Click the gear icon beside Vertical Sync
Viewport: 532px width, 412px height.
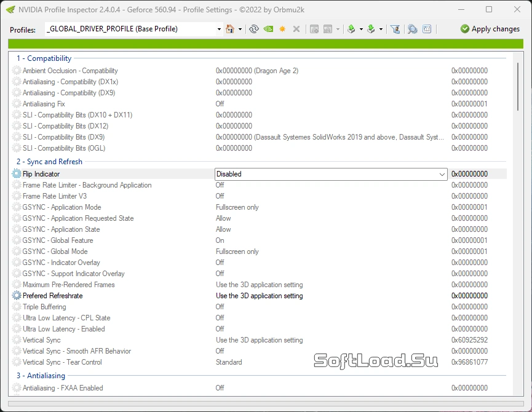pos(17,340)
